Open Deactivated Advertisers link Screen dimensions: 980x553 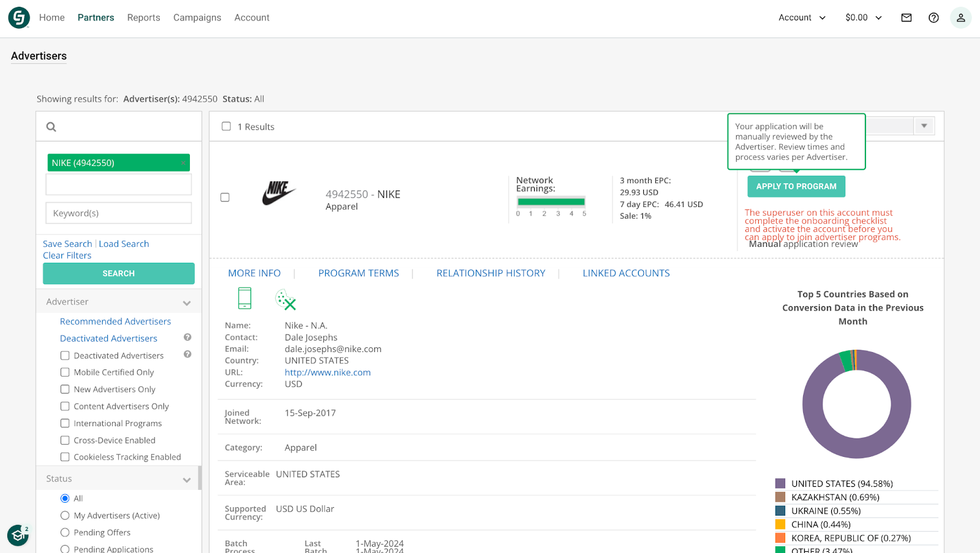pyautogui.click(x=108, y=339)
